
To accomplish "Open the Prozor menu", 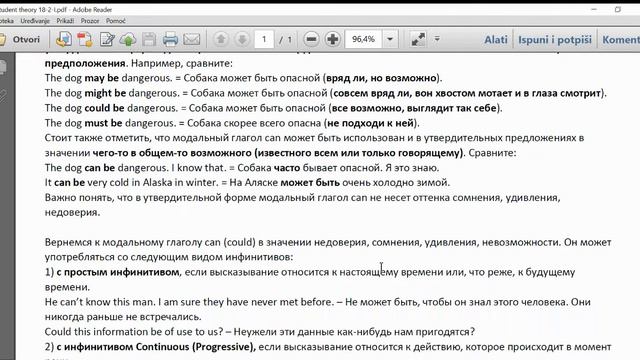I will 90,21.
